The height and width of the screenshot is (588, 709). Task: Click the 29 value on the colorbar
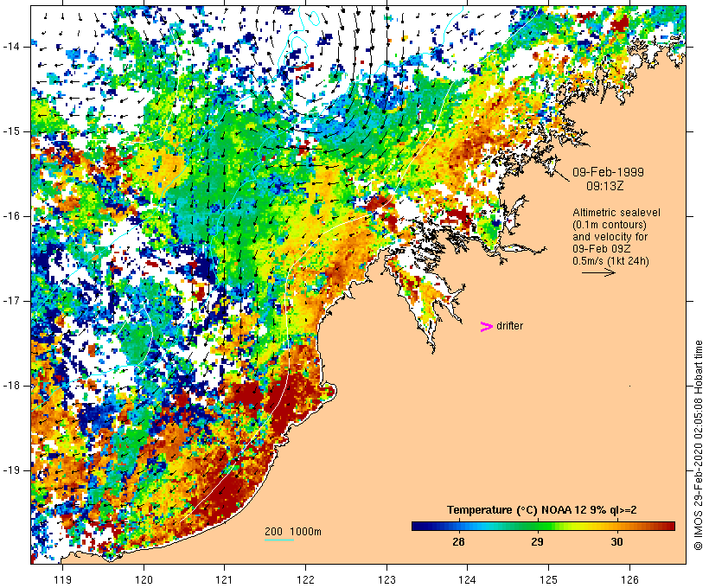pyautogui.click(x=537, y=541)
